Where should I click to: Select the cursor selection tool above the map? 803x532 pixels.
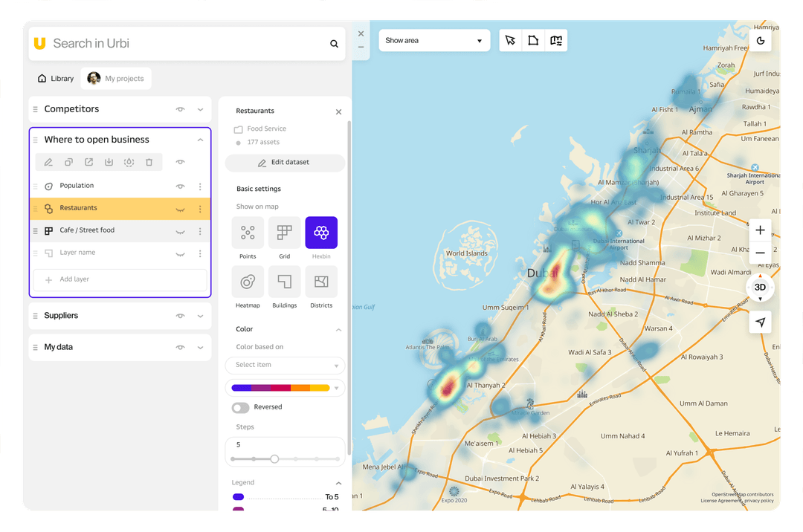(x=510, y=41)
